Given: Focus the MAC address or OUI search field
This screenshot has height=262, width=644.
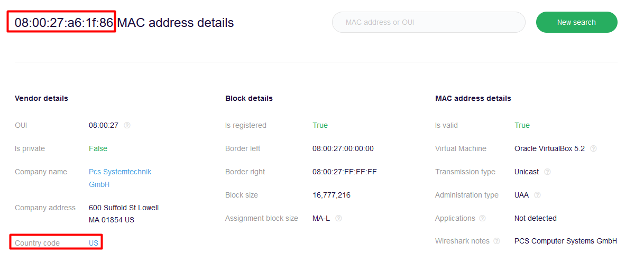Looking at the screenshot, I should coord(428,23).
